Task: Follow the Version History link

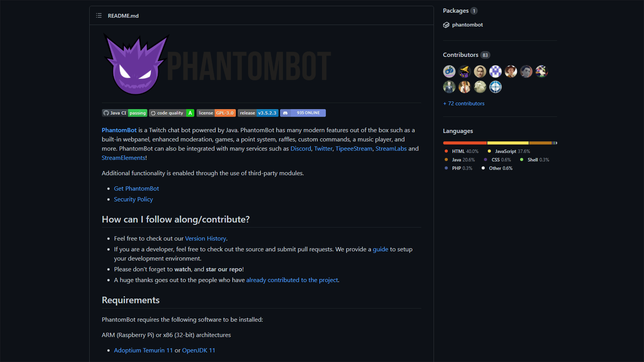Action: [x=206, y=239]
